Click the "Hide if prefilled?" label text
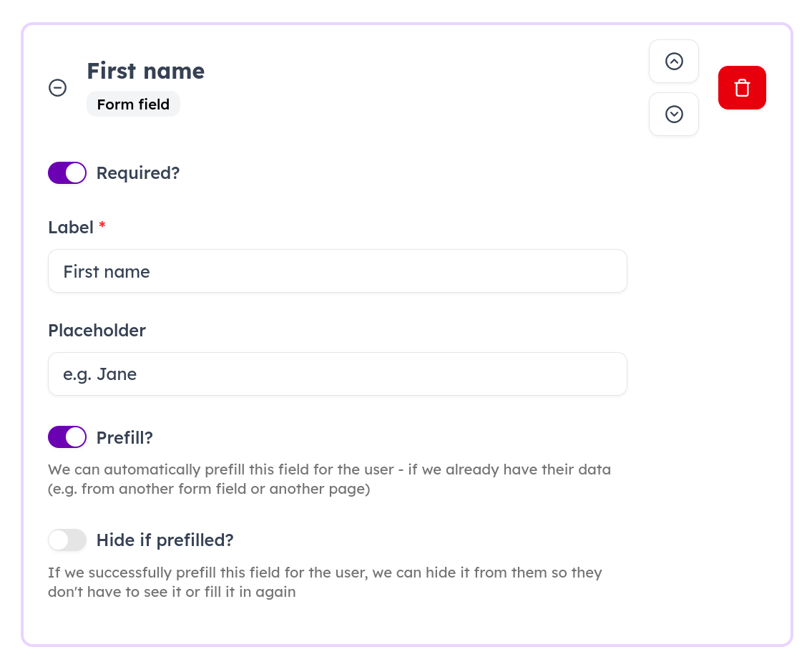812x662 pixels. click(x=165, y=540)
